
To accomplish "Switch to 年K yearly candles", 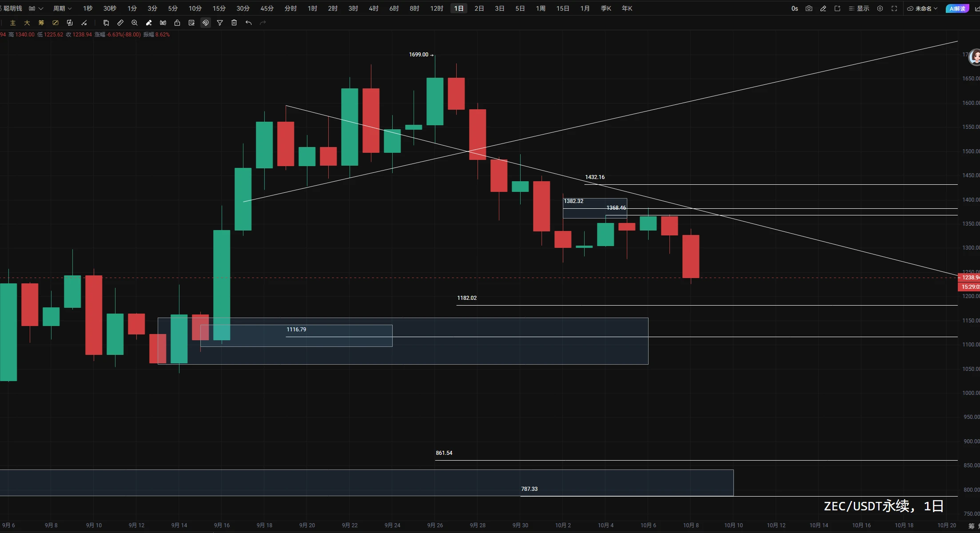I will click(x=627, y=8).
